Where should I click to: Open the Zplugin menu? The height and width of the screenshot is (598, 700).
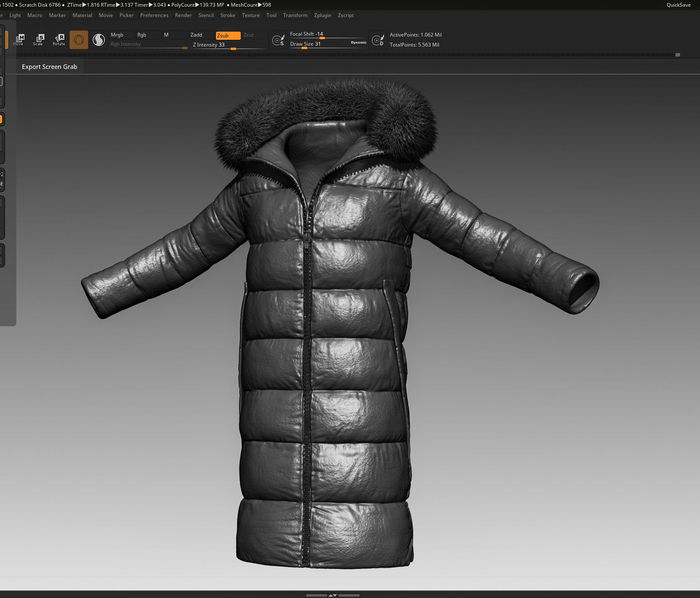323,15
